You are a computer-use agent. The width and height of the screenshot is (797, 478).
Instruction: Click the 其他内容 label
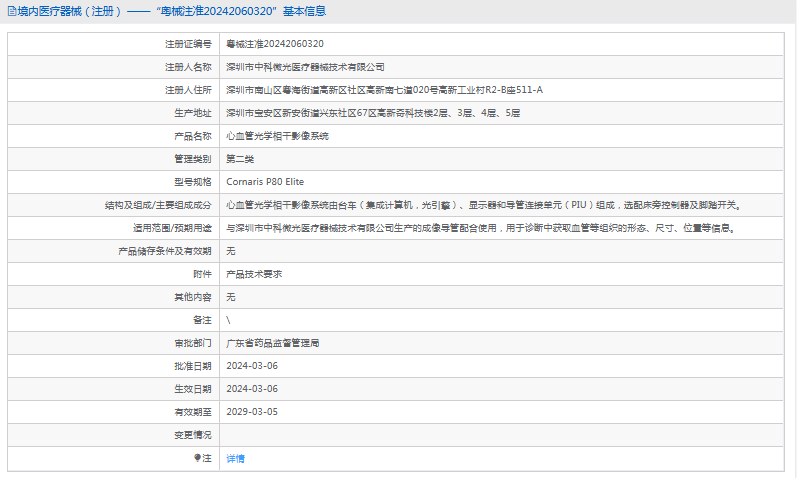(x=193, y=297)
